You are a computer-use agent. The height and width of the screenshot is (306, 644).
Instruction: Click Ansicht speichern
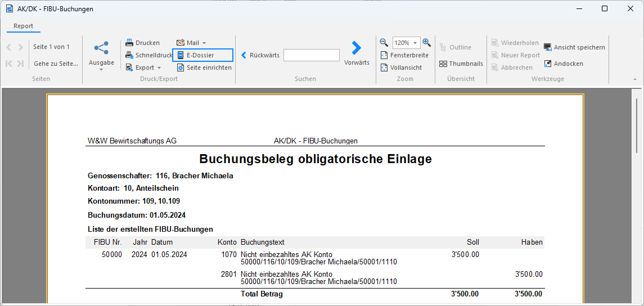pos(574,47)
